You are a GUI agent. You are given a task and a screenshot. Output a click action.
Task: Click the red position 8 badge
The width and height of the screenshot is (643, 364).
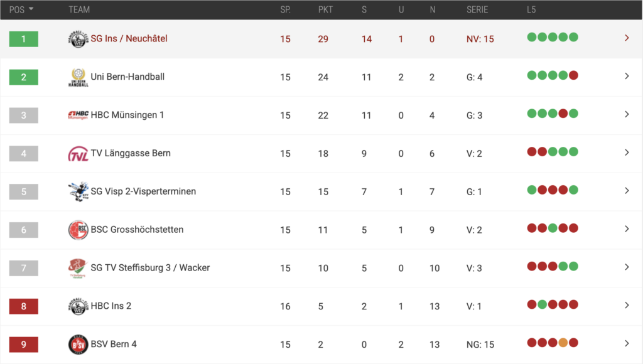[24, 306]
